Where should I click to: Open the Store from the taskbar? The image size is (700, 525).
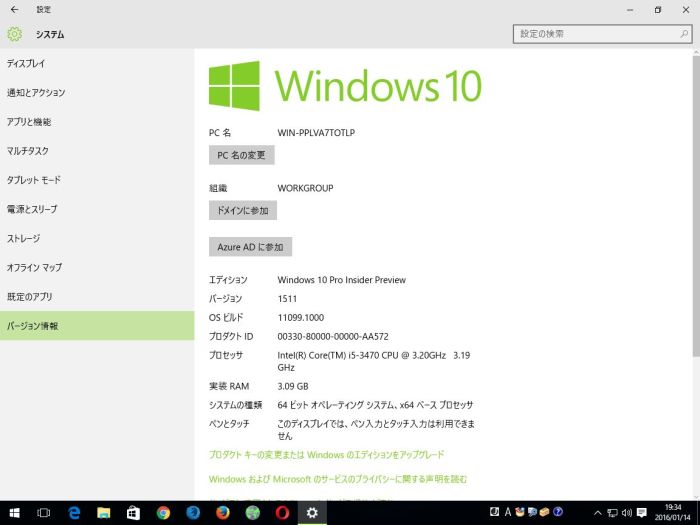click(x=133, y=512)
